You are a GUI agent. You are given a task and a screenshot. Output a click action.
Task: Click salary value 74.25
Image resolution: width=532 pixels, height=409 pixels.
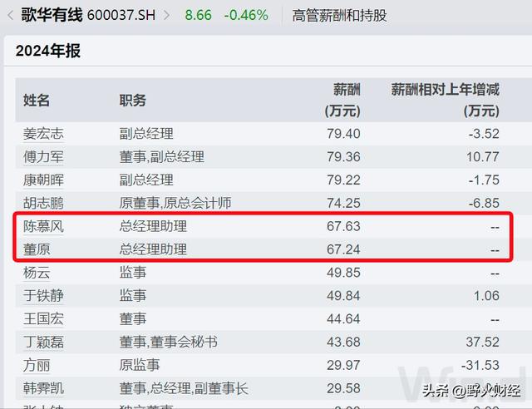pos(343,203)
